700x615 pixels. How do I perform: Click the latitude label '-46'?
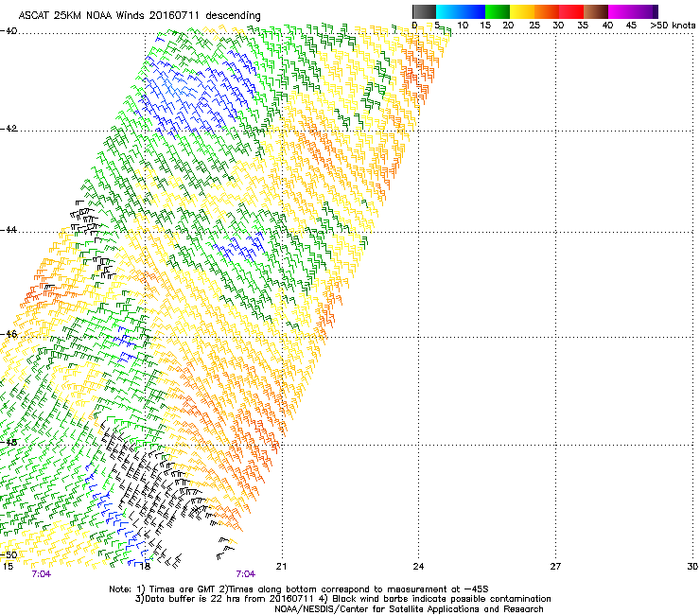click(9, 334)
